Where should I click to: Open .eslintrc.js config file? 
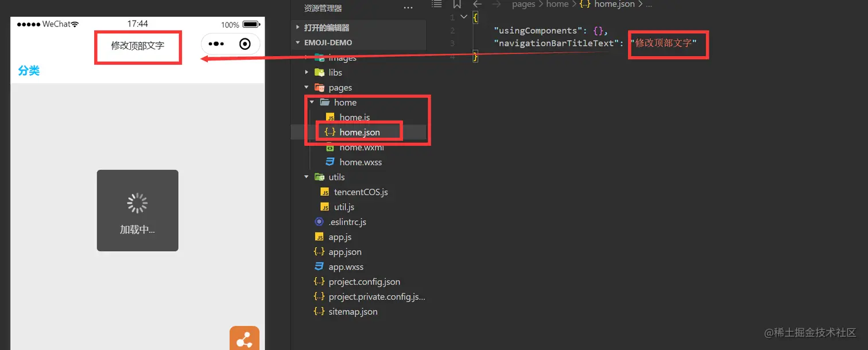(x=347, y=221)
